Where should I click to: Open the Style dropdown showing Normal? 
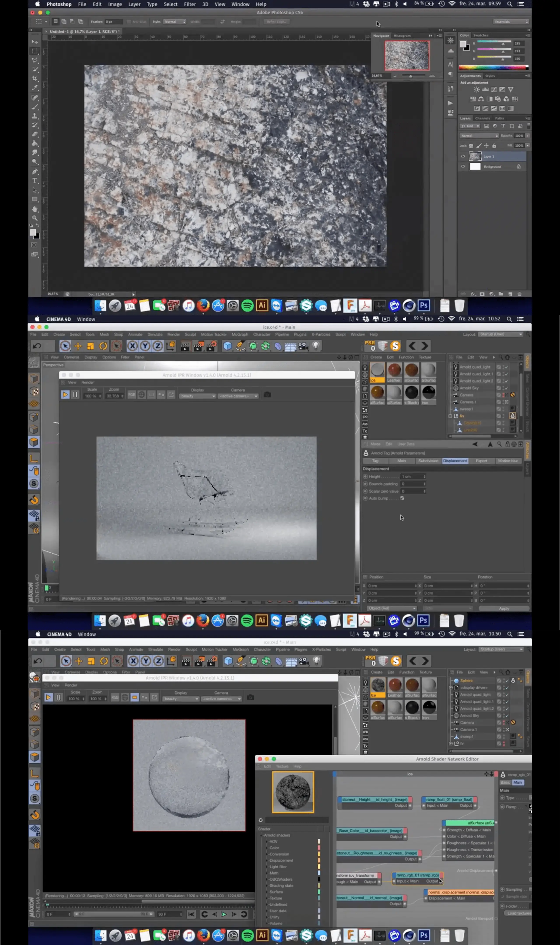click(175, 21)
